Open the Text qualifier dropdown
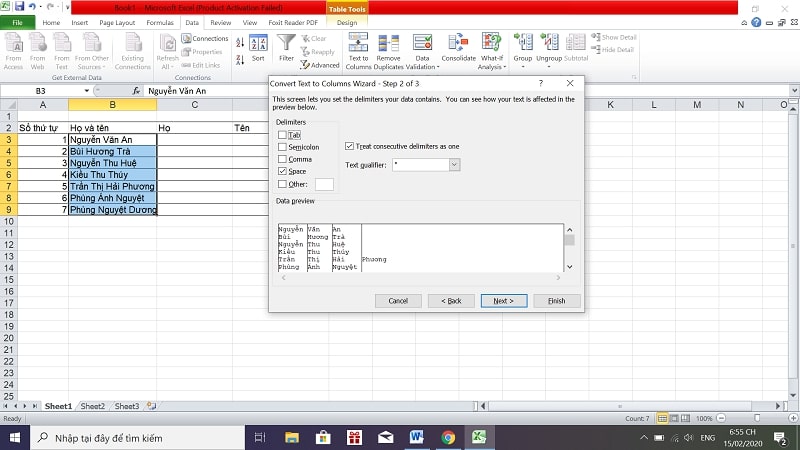The width and height of the screenshot is (800, 450). point(454,165)
